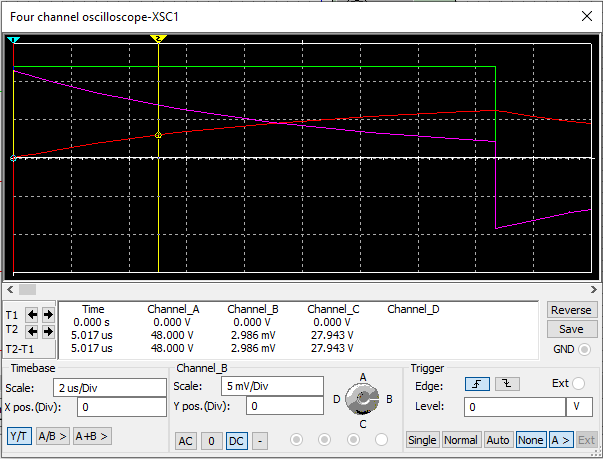Viewport: 603px width, 459px height.
Task: Select second channel radio indicator
Action: [324, 439]
